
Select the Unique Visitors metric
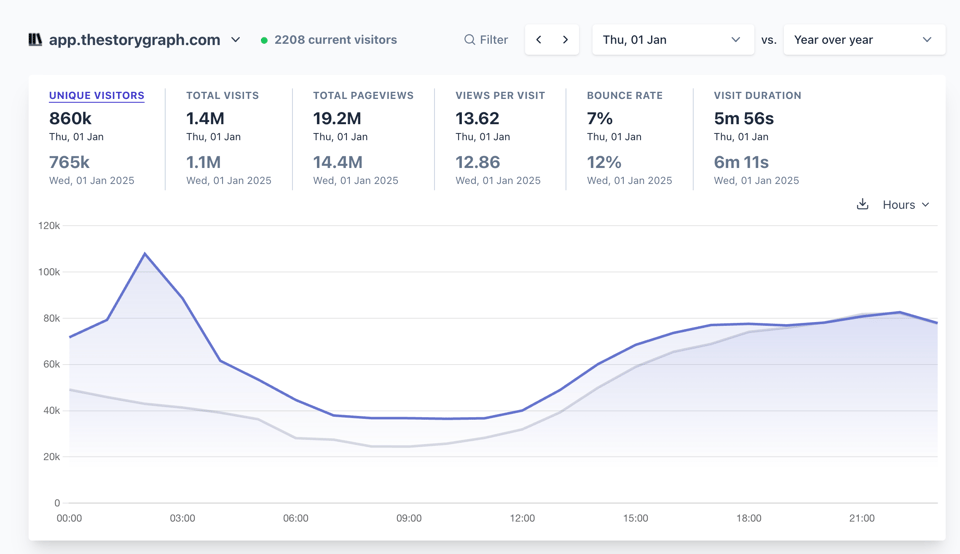tap(96, 96)
